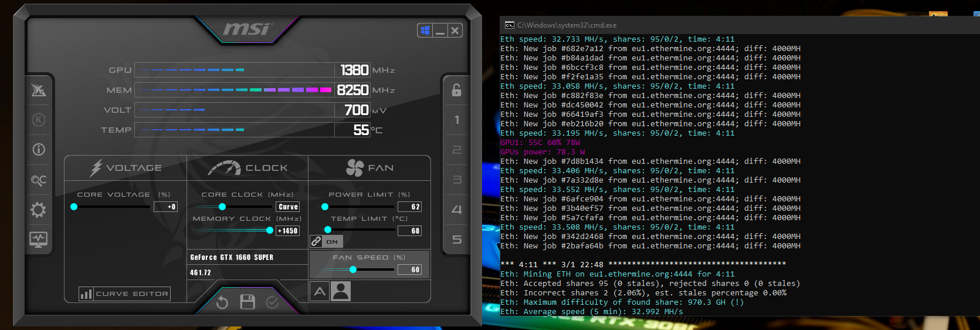The height and width of the screenshot is (330, 980).
Task: Toggle the ON fan sync button
Action: (333, 241)
